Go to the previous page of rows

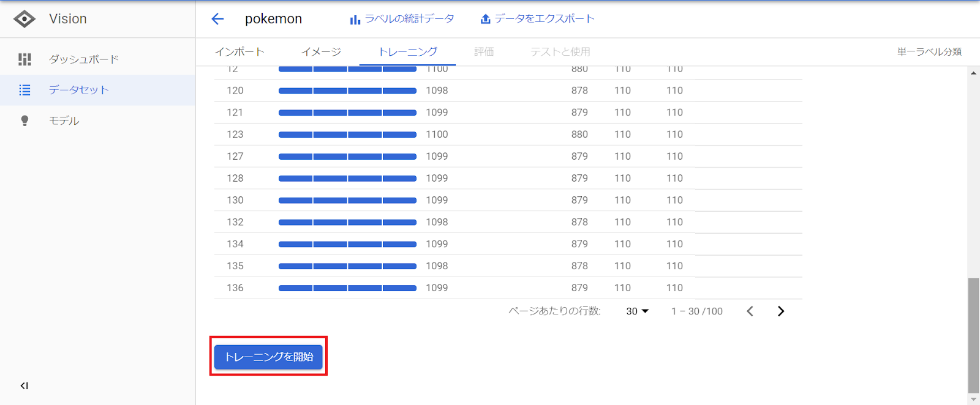(x=750, y=311)
